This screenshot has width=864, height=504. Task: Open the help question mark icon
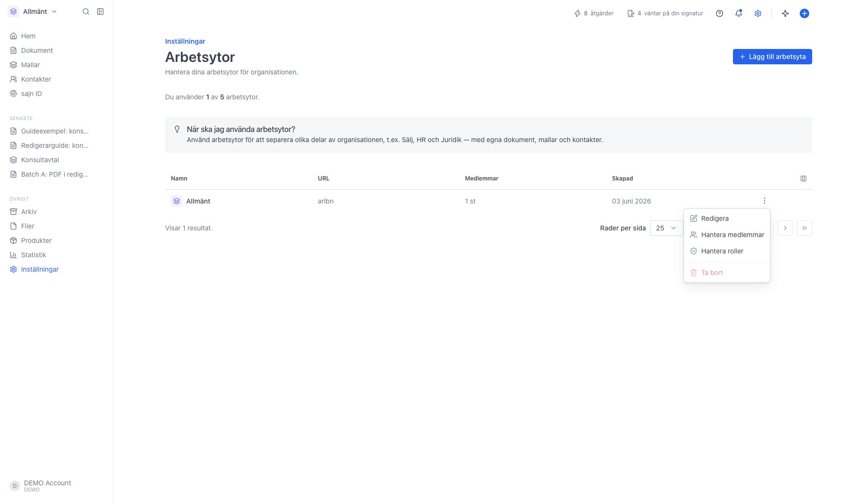(x=720, y=13)
